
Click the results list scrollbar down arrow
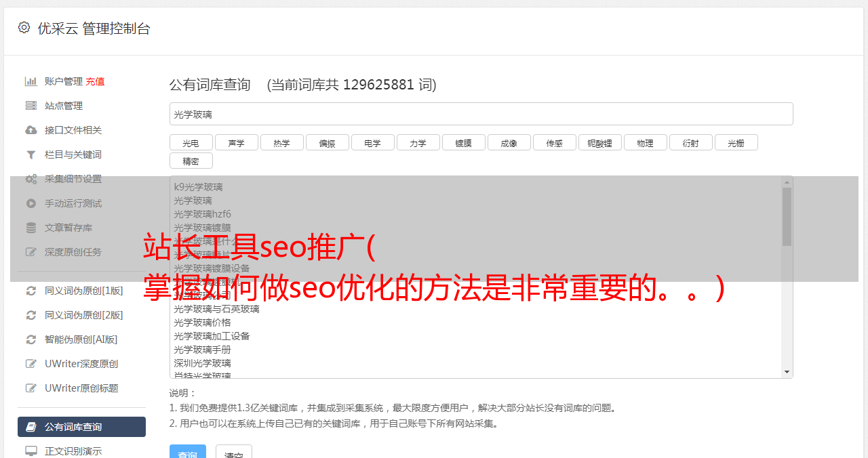pos(787,372)
